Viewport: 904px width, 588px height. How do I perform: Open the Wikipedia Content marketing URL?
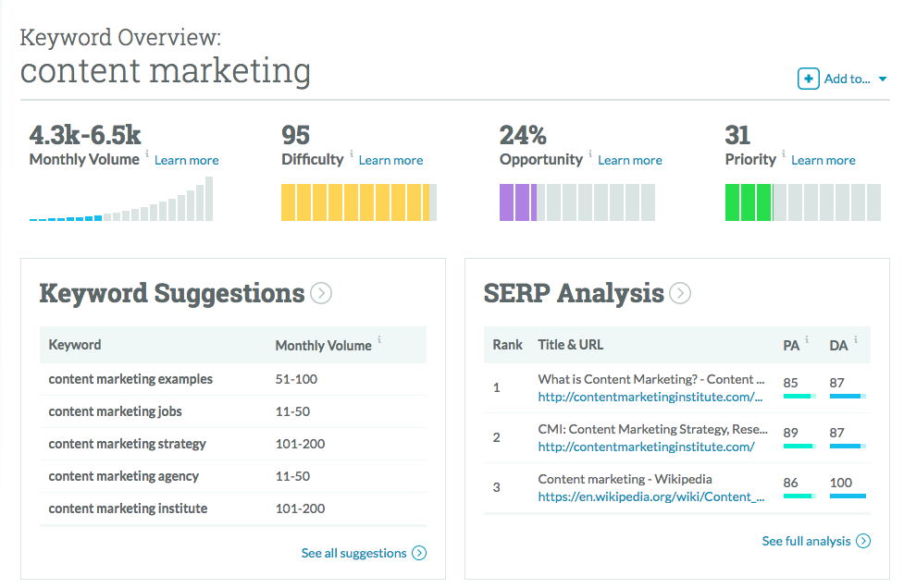650,497
